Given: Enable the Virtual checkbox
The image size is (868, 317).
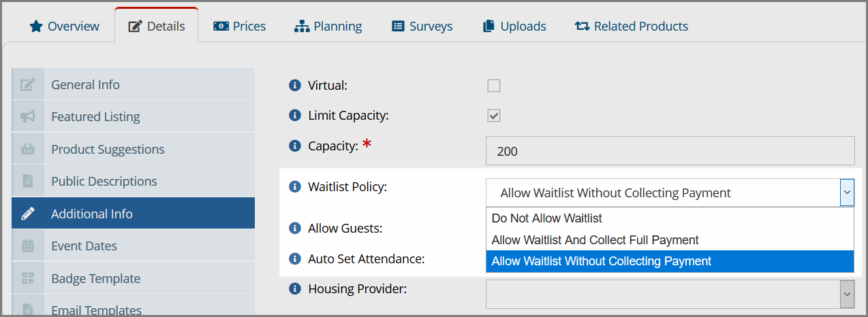Looking at the screenshot, I should pyautogui.click(x=494, y=86).
